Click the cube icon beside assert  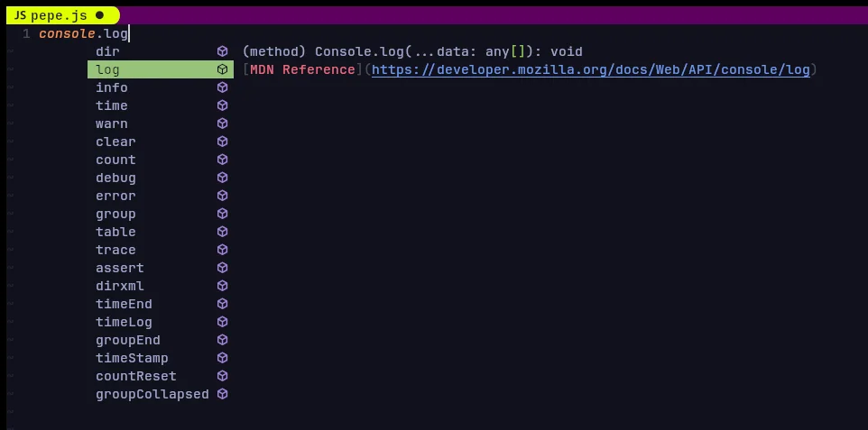tap(222, 268)
